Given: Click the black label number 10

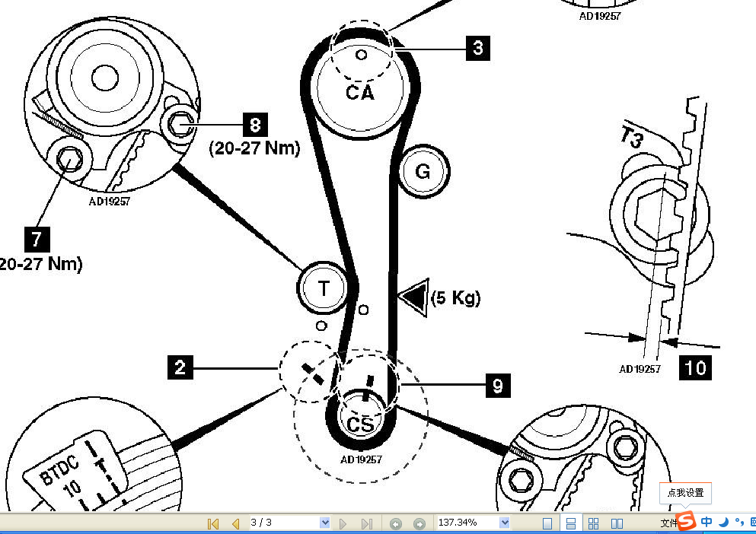Looking at the screenshot, I should [695, 367].
